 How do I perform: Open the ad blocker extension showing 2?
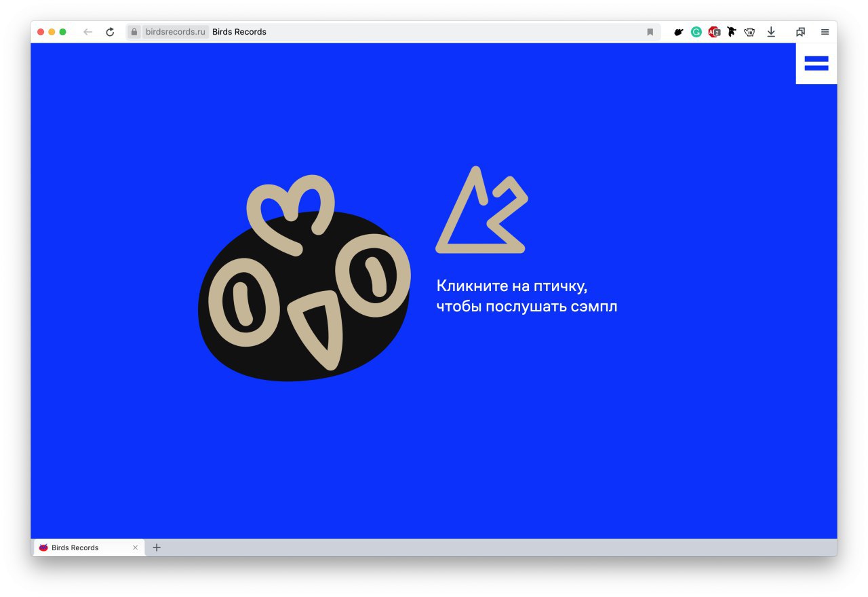[x=714, y=32]
